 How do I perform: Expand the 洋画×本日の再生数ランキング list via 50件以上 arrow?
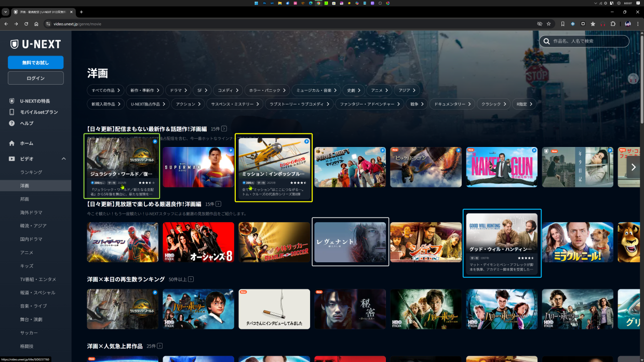[x=191, y=279]
